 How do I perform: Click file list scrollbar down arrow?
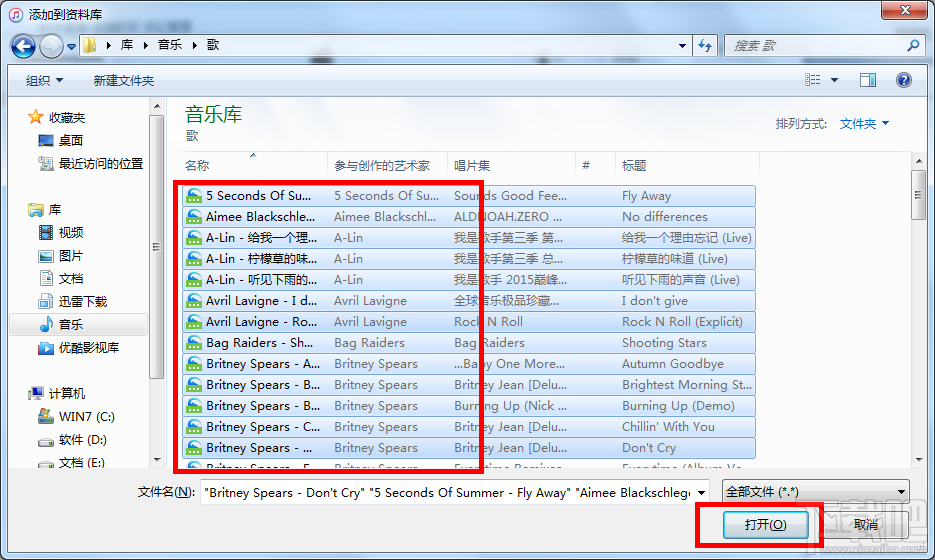click(x=918, y=460)
